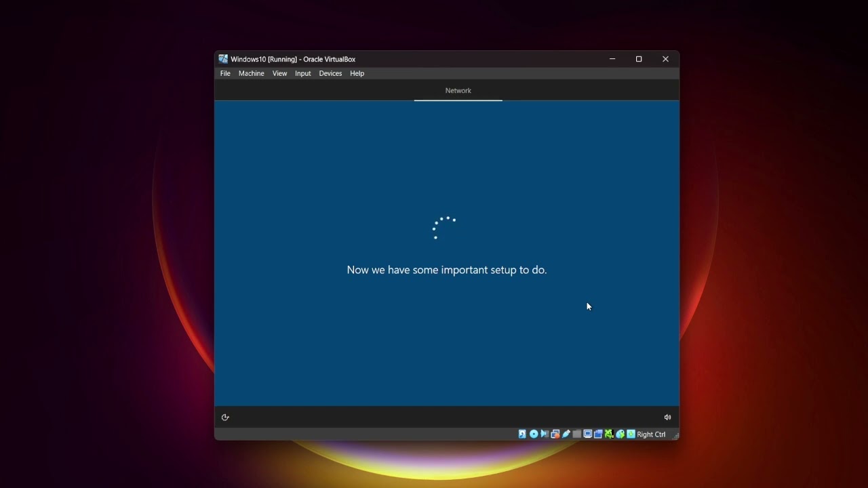
Task: Click the VirtualBox window title icon
Action: [223, 59]
